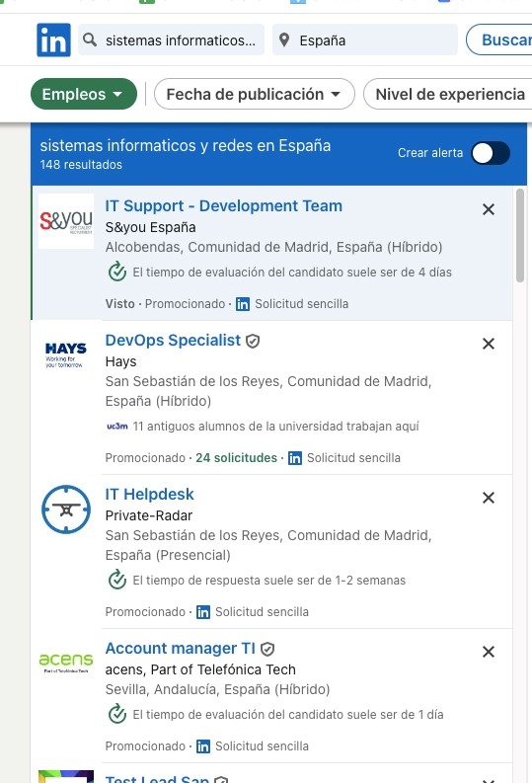Click Alcobendas, Comunidad de Madrid location text

tap(273, 247)
